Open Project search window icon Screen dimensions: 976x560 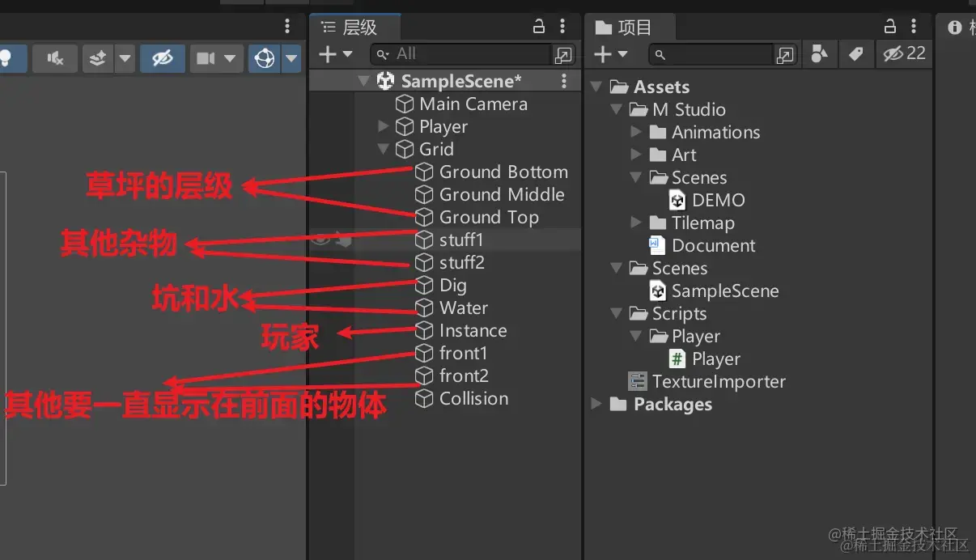click(785, 55)
